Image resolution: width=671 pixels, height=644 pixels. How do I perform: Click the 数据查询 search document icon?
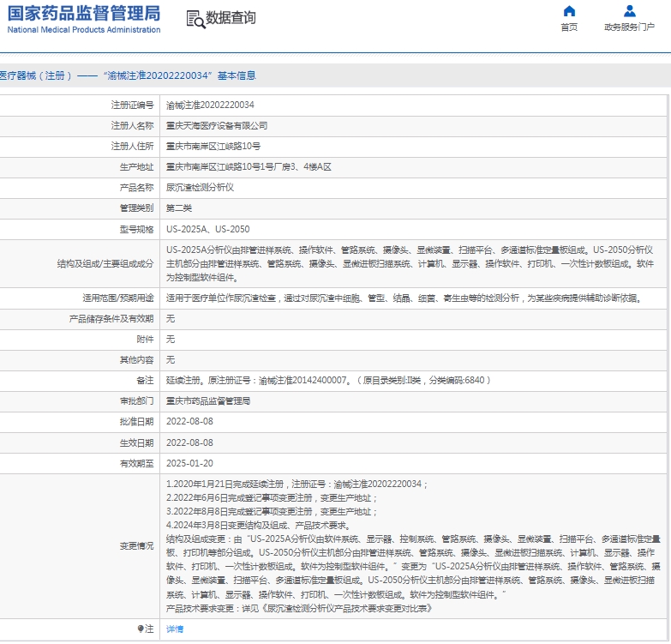click(195, 19)
